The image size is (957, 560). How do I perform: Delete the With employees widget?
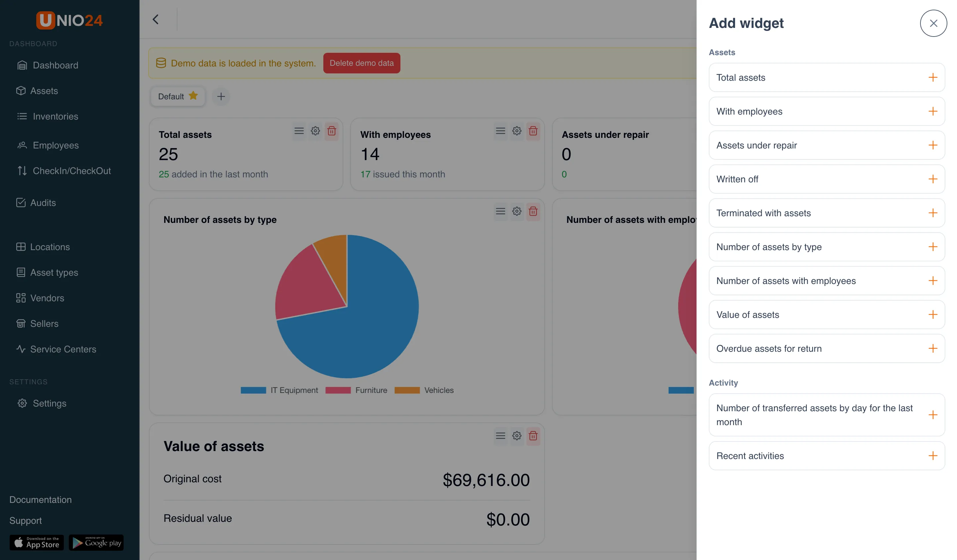pyautogui.click(x=533, y=131)
